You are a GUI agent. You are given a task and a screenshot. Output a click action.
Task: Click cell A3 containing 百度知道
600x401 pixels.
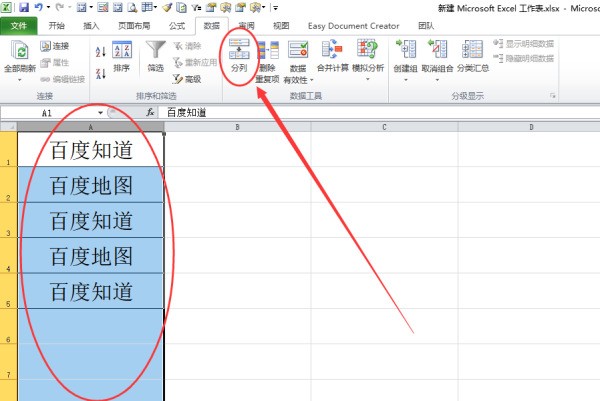click(x=91, y=220)
